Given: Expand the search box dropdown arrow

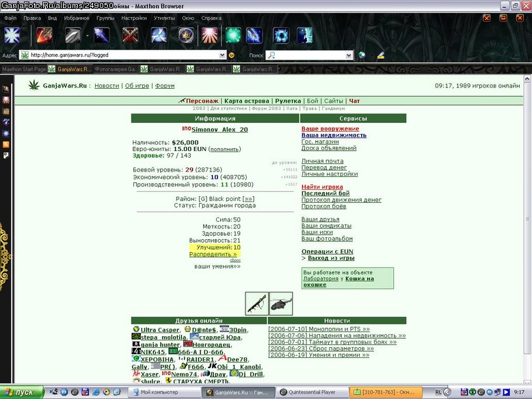Looking at the screenshot, I should coord(349,55).
